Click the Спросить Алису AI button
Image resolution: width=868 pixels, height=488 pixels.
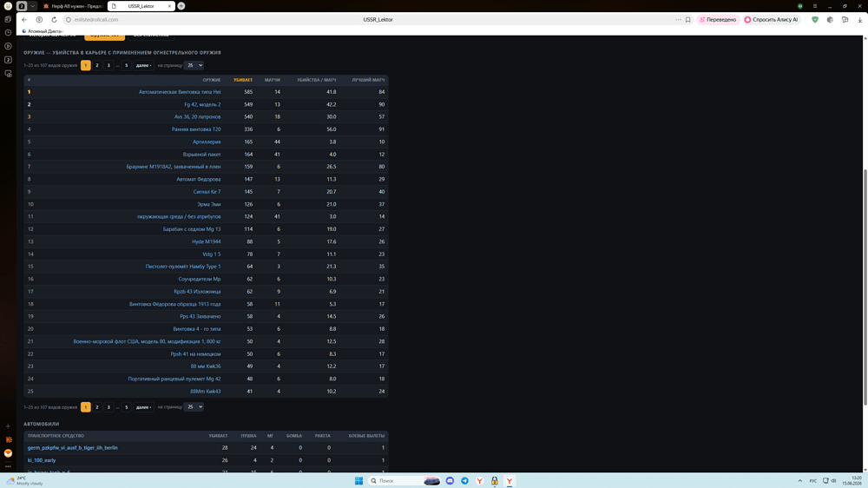point(771,19)
